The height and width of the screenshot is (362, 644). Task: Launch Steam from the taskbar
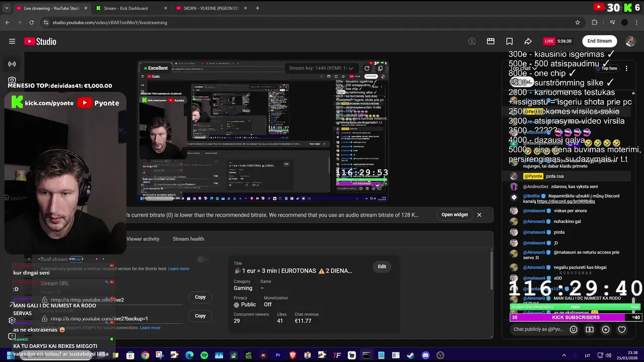(x=411, y=355)
